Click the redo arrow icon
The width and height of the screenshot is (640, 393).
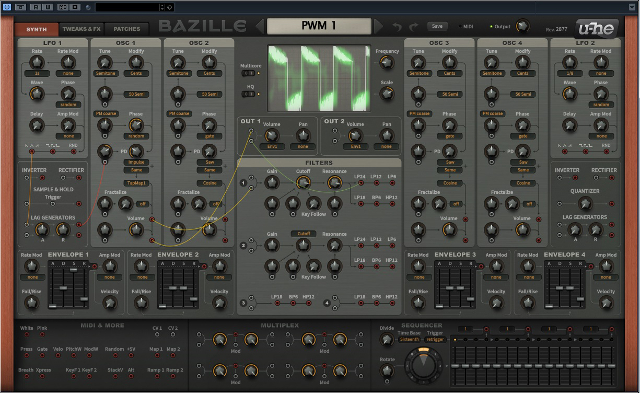(x=413, y=27)
